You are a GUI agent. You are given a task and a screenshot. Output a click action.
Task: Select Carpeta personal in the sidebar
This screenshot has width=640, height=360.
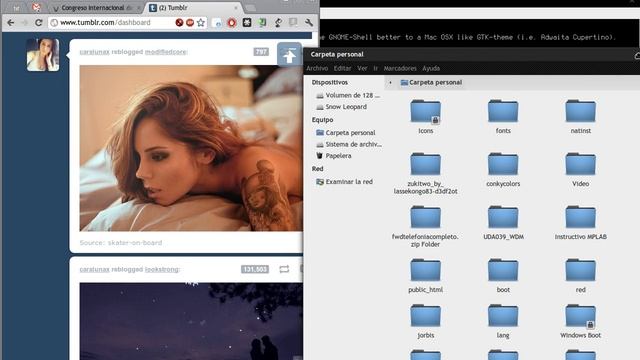pos(346,133)
